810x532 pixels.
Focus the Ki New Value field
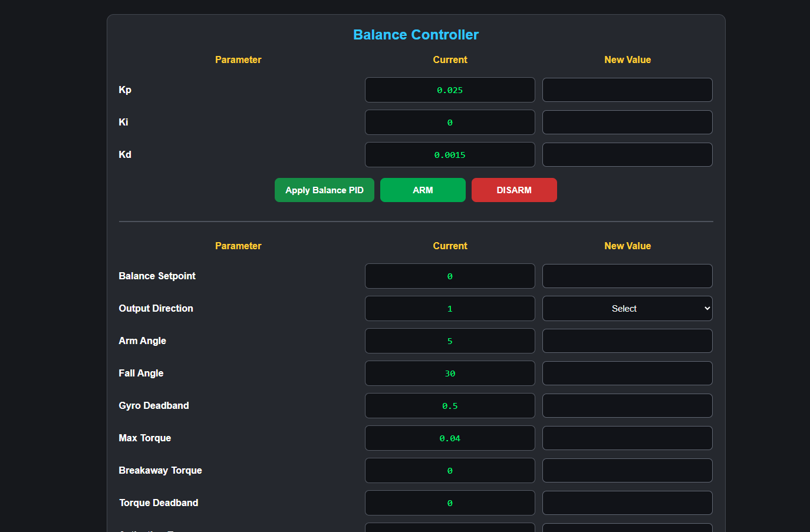point(627,123)
